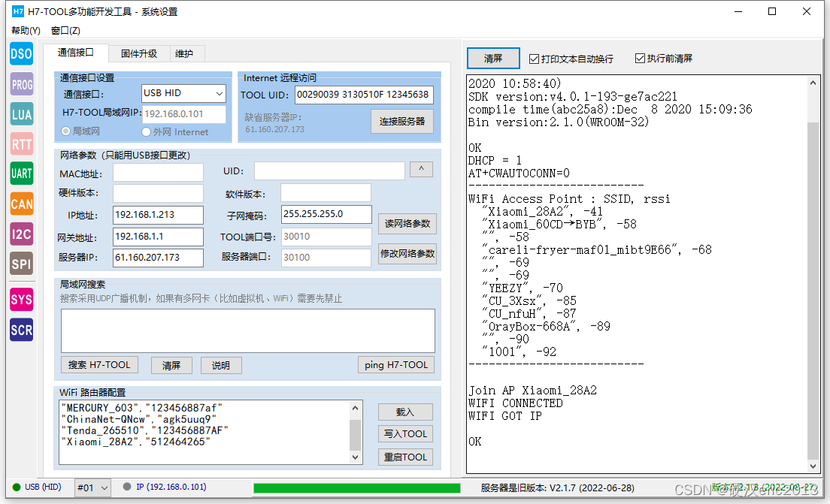Screen dimensions: 830x504
Task: Click the 服务器IP field 61.160.207.173
Action: tap(158, 258)
